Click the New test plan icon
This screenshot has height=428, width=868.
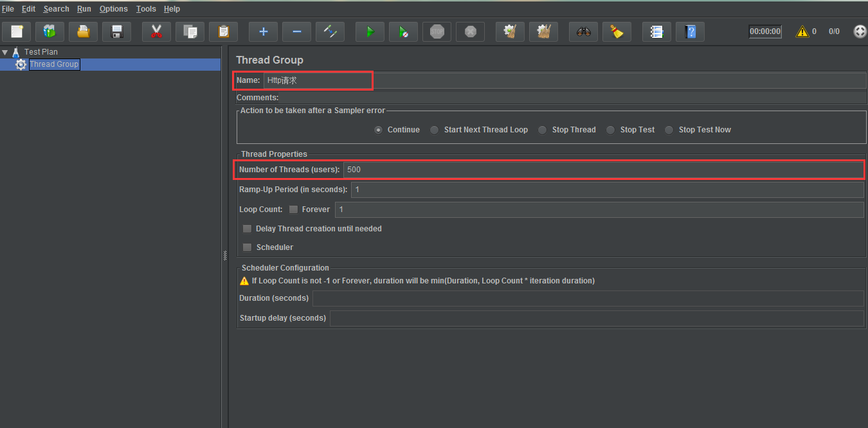(x=16, y=31)
